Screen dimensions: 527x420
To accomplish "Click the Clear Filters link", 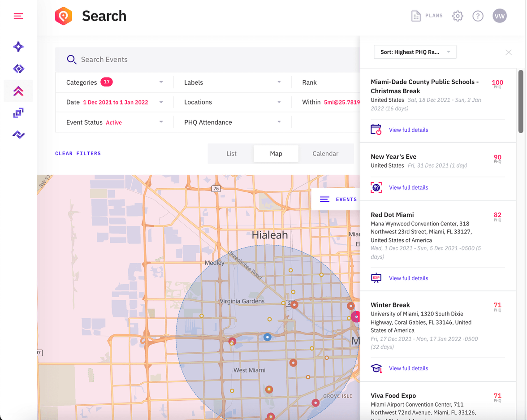I will coord(78,153).
